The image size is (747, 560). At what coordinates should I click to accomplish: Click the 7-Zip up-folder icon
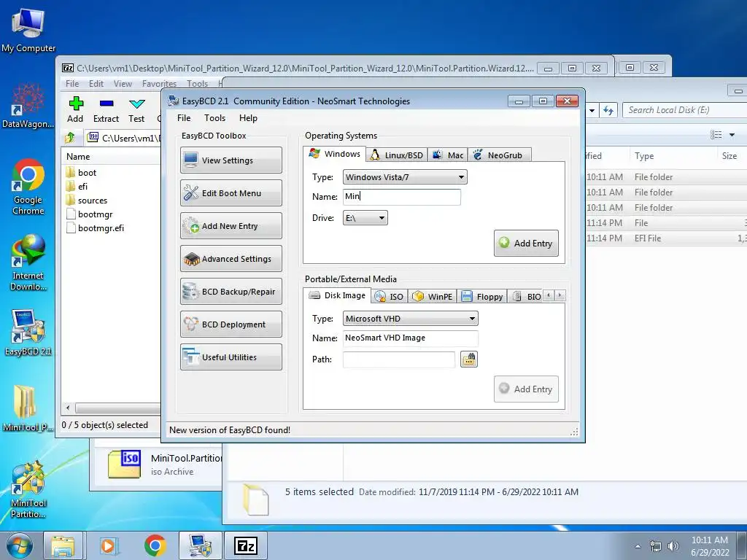point(70,138)
